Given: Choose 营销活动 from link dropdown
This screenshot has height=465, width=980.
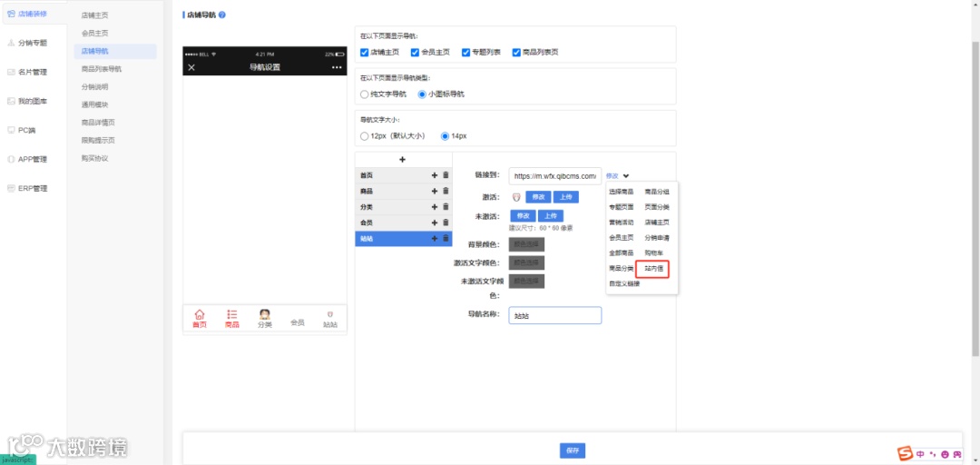Looking at the screenshot, I should click(622, 223).
